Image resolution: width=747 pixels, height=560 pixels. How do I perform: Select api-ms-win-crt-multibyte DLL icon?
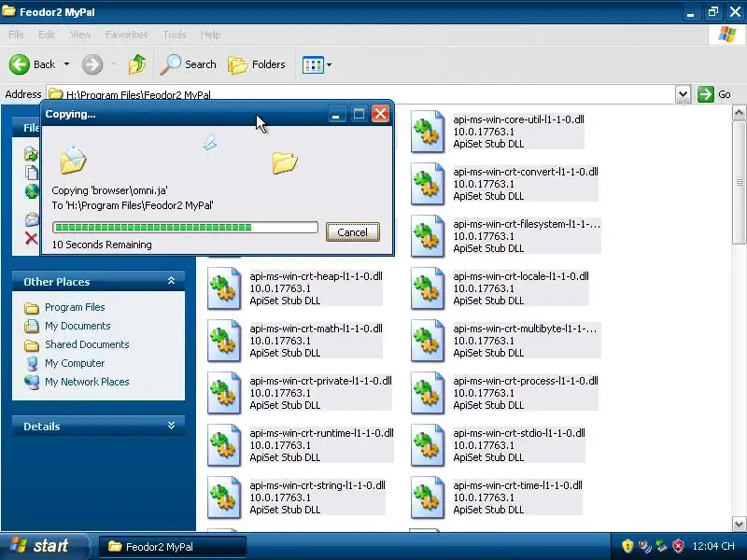point(428,342)
